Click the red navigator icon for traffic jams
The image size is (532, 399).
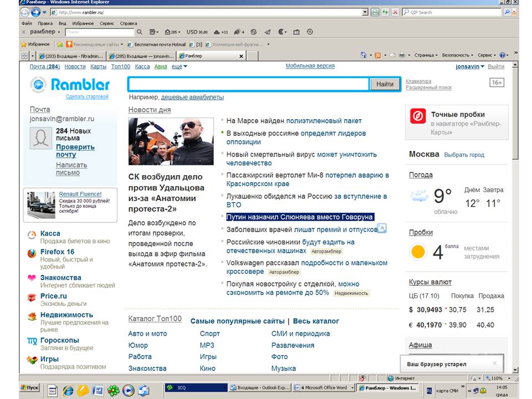tap(418, 116)
